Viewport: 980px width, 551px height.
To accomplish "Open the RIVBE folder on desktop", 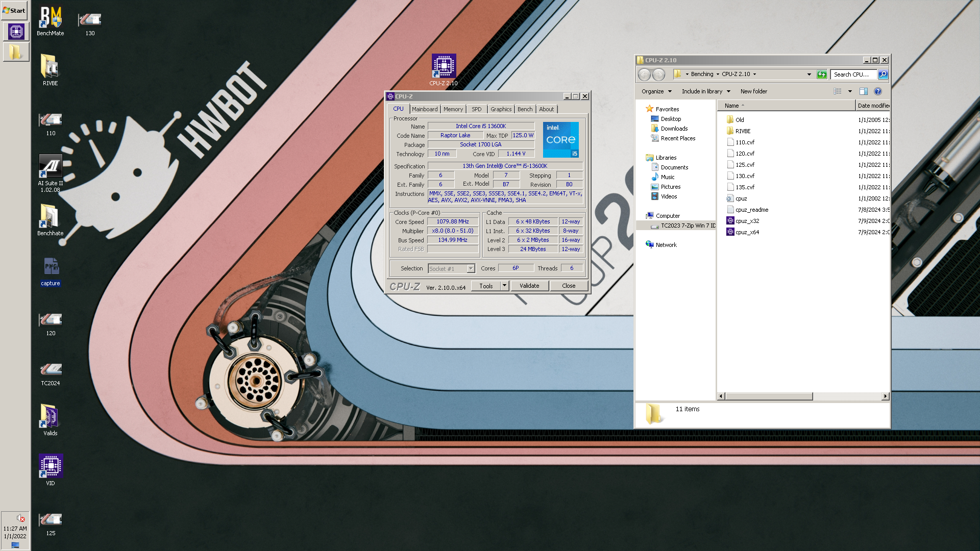I will click(x=50, y=70).
